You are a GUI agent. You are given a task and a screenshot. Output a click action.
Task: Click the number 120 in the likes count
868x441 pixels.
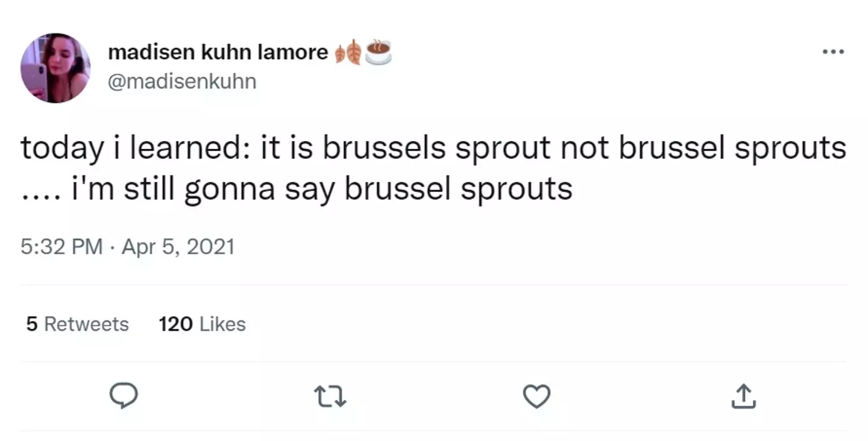pyautogui.click(x=175, y=324)
